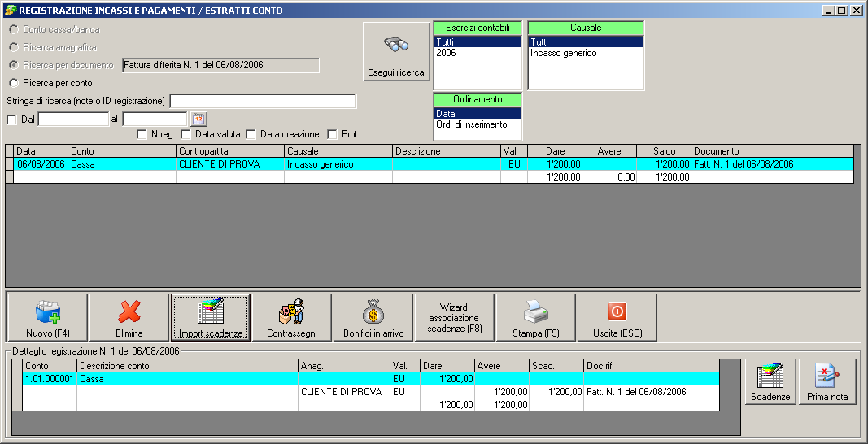Toggle the N.reg. checkbox

click(x=142, y=134)
